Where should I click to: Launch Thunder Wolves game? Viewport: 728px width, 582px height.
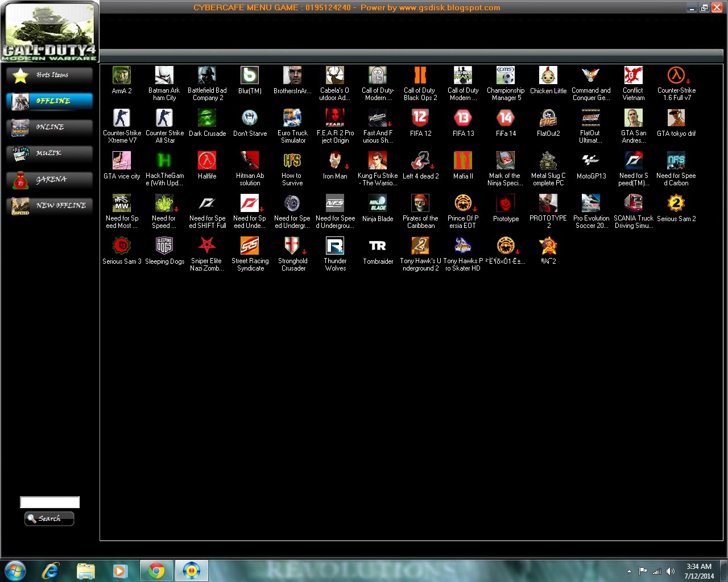(x=335, y=246)
